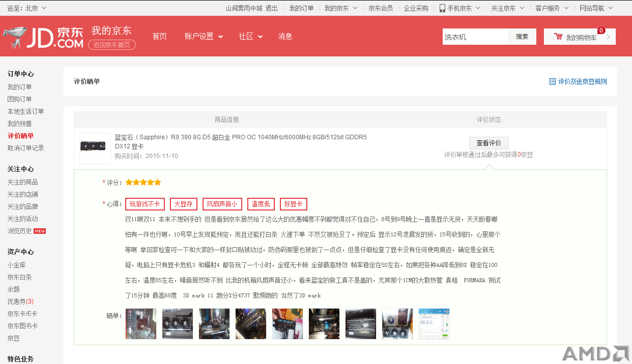Open the sixth review photo thumbnail
This screenshot has width=632, height=364.
(324, 324)
